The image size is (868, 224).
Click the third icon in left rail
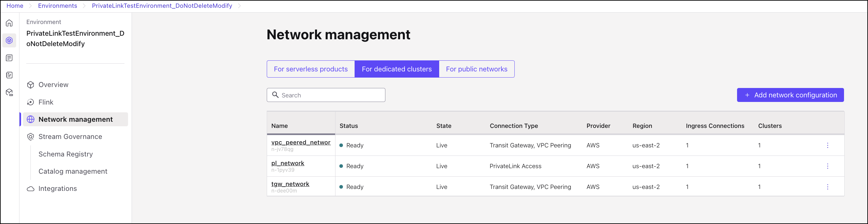pyautogui.click(x=9, y=58)
